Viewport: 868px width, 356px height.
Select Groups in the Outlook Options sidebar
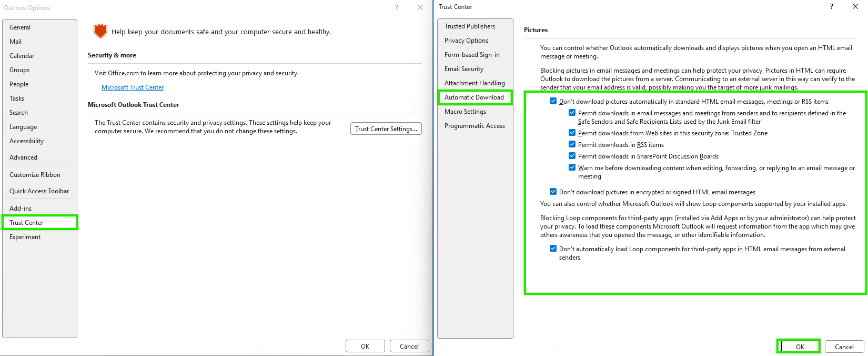(39, 70)
